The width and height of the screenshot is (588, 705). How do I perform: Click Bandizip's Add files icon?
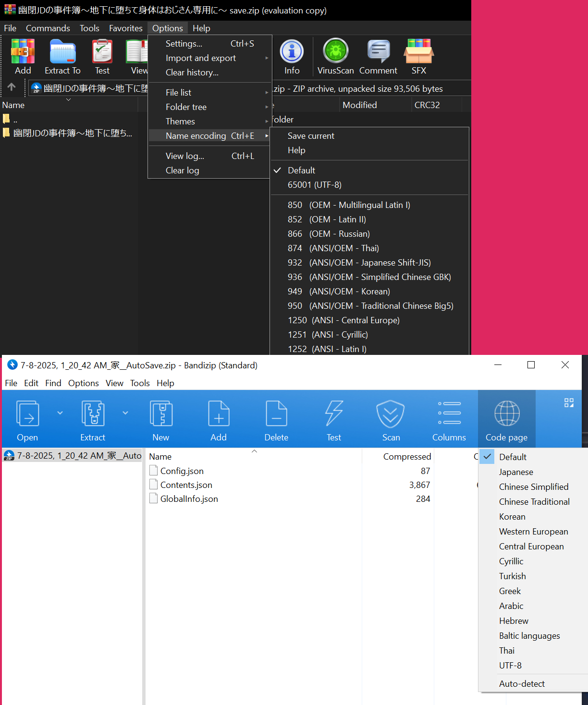[219, 413]
